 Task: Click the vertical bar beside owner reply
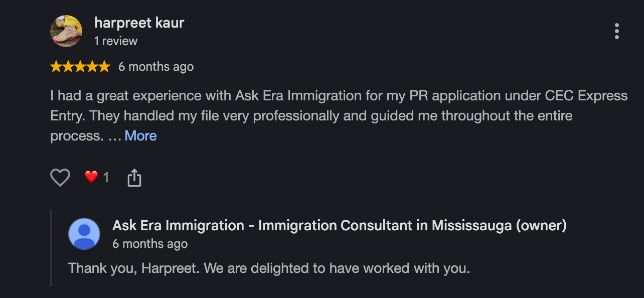[52, 248]
